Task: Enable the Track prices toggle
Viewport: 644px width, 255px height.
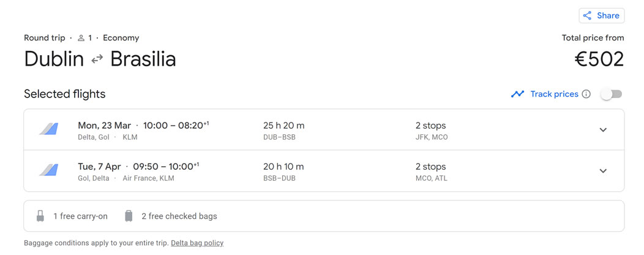Action: click(611, 94)
